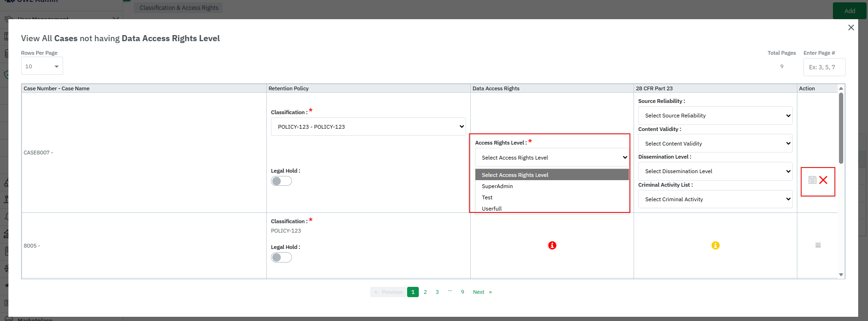The image size is (868, 321).
Task: Open the Classification policy dropdown
Action: tap(368, 127)
